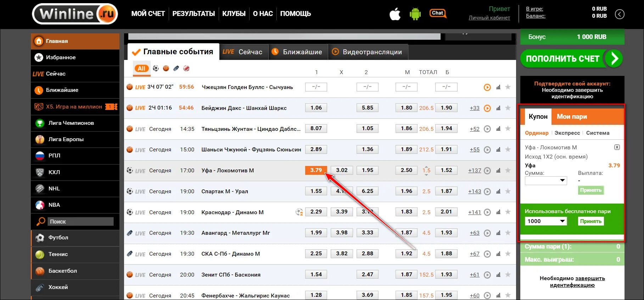Open video icon for Фенербахче - Жальгирис Каунас

click(487, 295)
